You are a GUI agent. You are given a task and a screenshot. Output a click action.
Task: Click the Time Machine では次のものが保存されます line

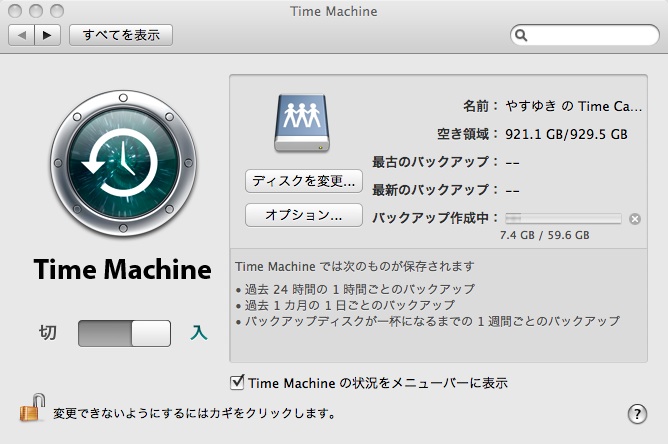point(354,267)
